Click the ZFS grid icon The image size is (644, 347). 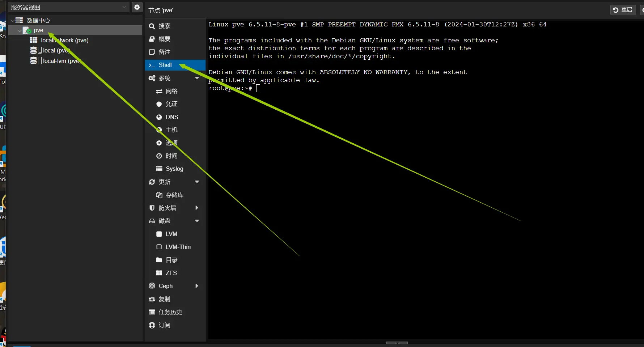tap(159, 273)
